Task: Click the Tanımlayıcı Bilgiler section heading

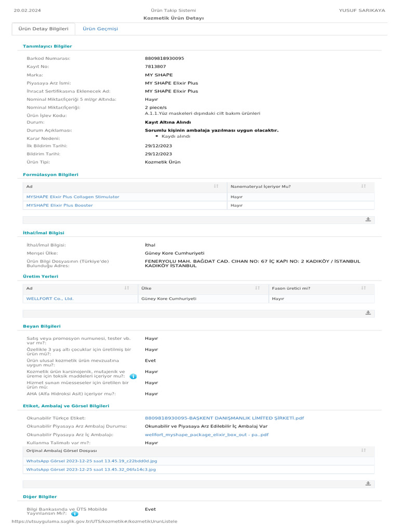Action: [x=47, y=46]
